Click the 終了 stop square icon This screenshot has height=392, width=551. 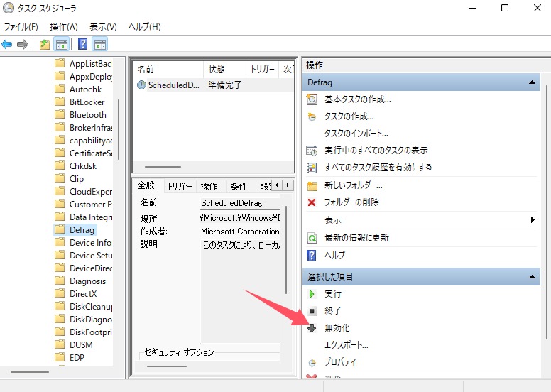coord(312,311)
